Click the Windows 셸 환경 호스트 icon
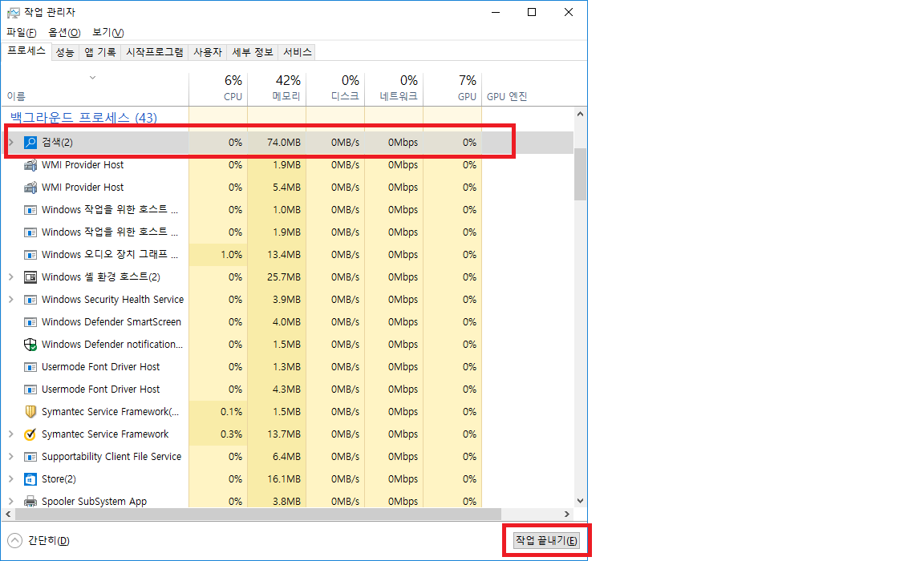The image size is (924, 561). (x=30, y=277)
